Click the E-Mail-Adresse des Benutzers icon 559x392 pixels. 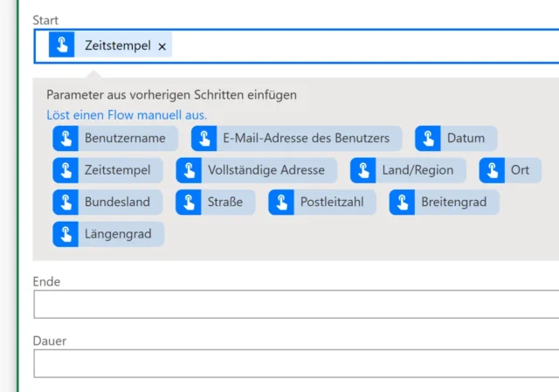[x=204, y=139]
